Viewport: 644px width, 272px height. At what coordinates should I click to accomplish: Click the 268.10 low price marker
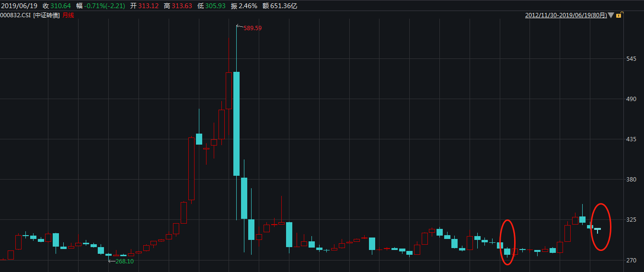tap(124, 261)
